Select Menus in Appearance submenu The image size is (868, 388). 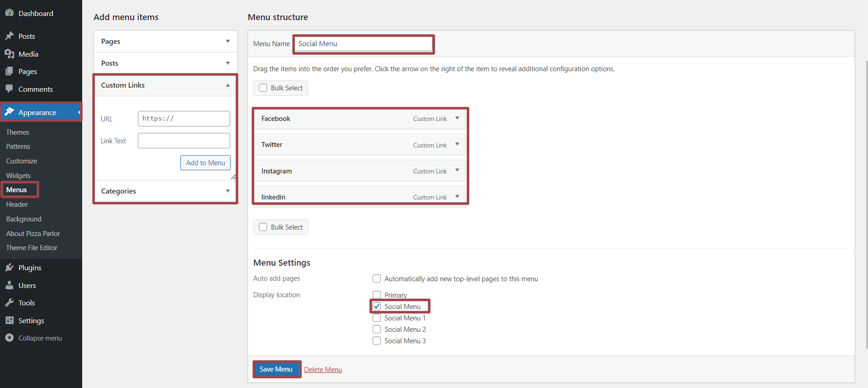pyautogui.click(x=16, y=190)
